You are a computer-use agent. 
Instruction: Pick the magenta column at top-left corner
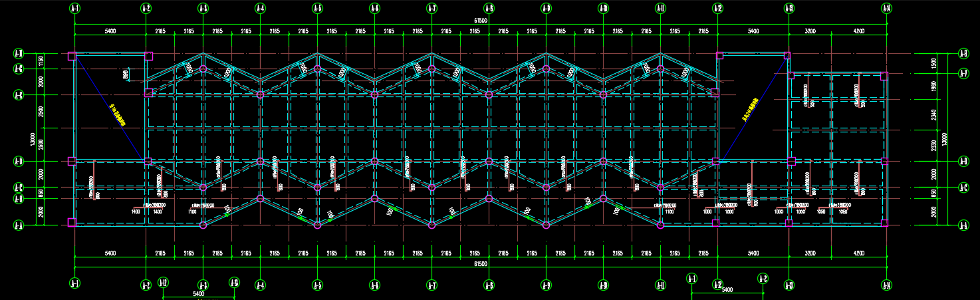point(72,57)
